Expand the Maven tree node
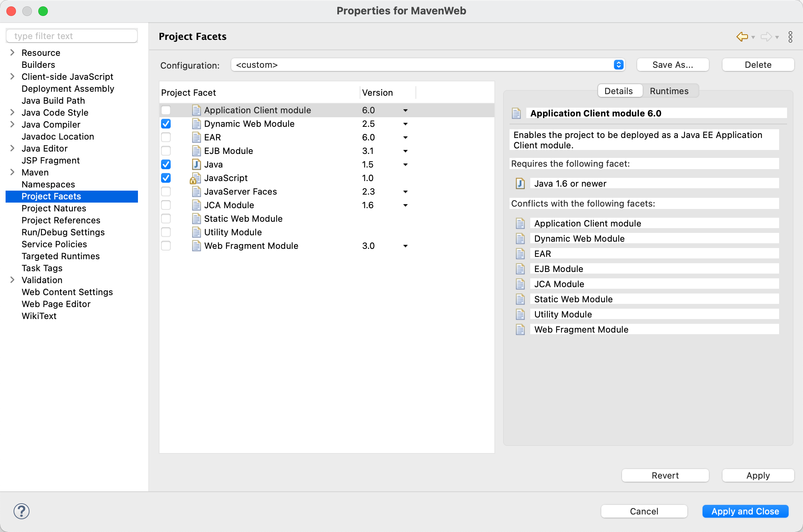This screenshot has width=803, height=532. [x=12, y=172]
